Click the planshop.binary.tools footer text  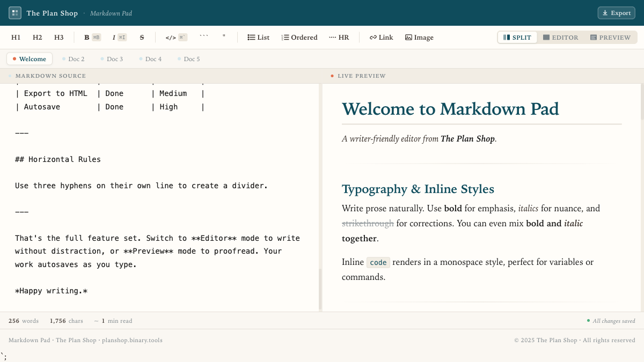[132, 340]
